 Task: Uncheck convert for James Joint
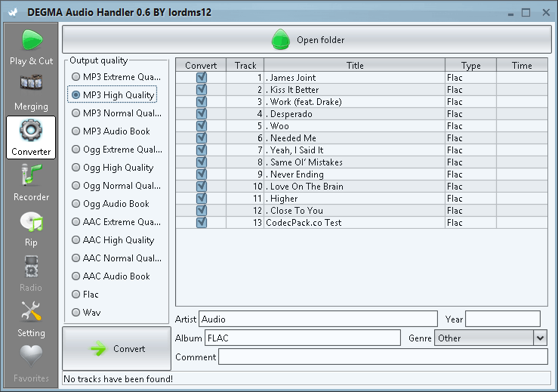(x=202, y=77)
